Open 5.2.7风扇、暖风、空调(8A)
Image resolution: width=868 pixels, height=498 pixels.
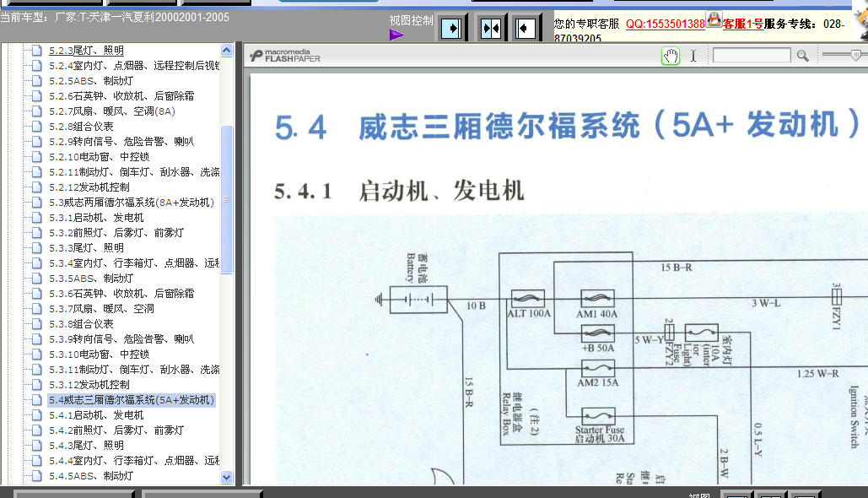click(112, 111)
